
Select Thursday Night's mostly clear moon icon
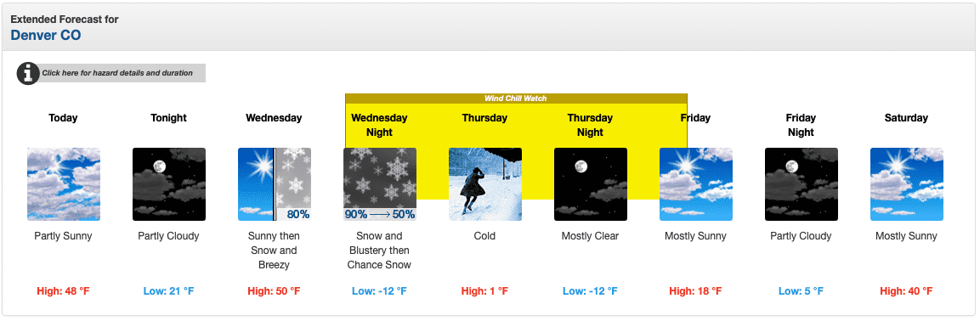(591, 184)
